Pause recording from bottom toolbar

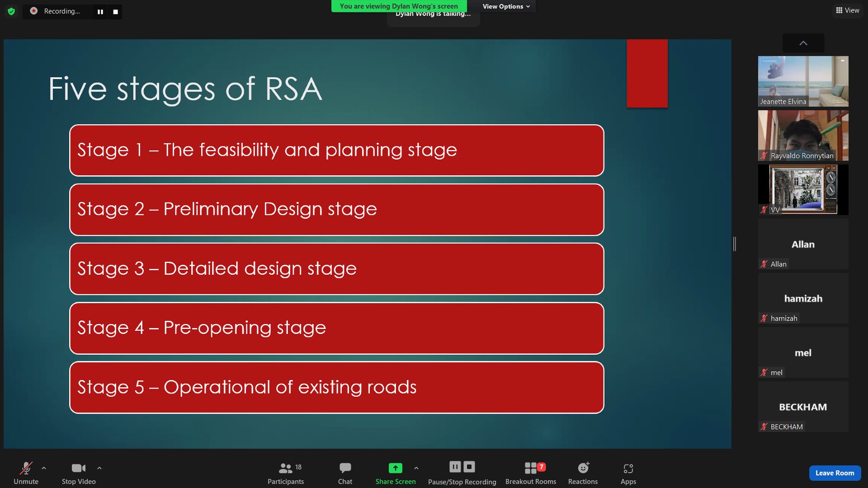click(x=455, y=467)
